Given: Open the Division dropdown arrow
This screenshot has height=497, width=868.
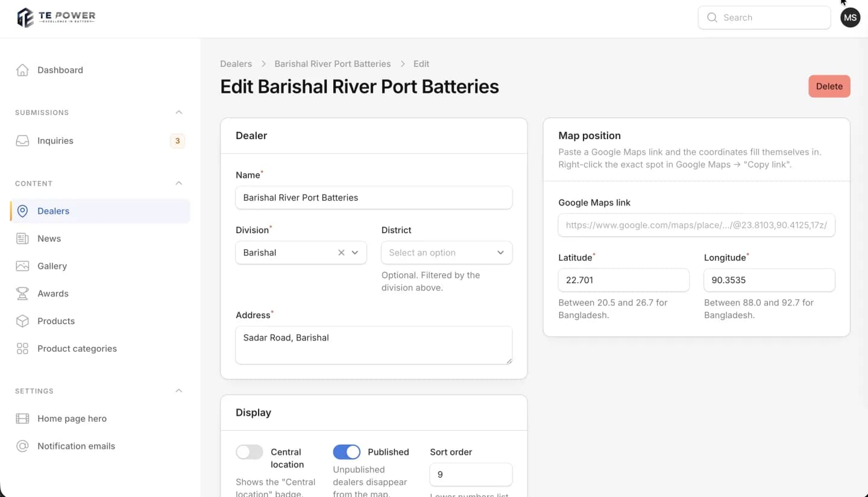Looking at the screenshot, I should (355, 252).
